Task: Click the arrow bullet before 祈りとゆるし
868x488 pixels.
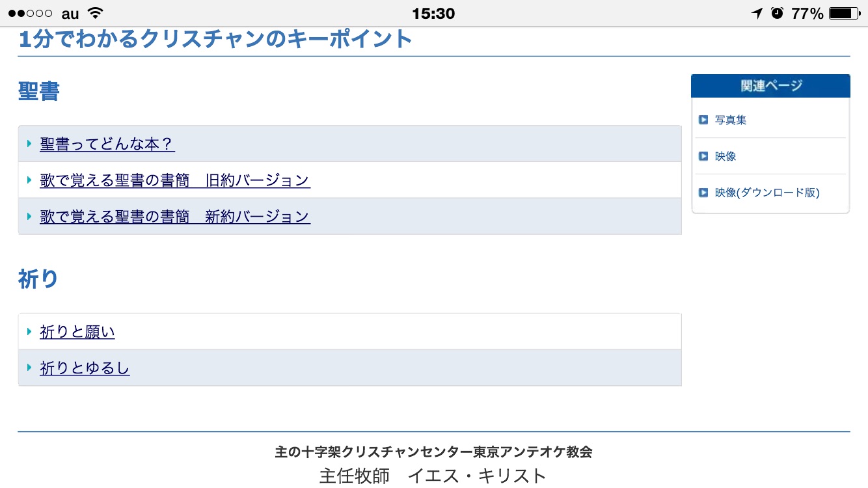Action: coord(29,368)
